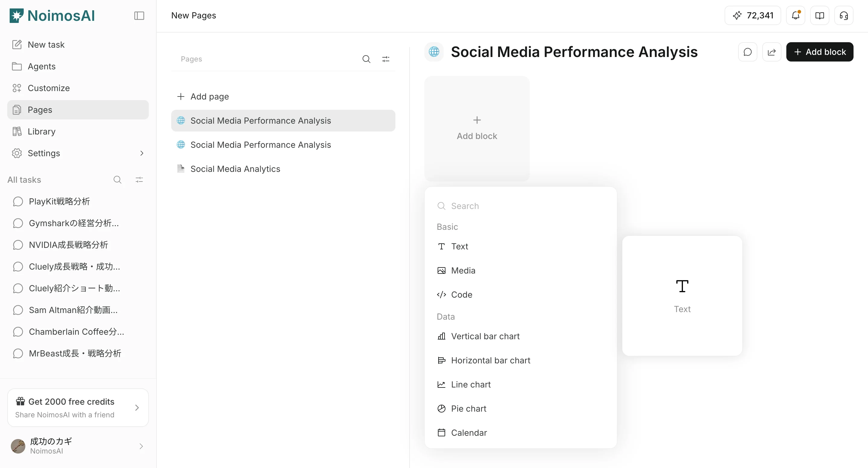Open Library in the sidebar
The height and width of the screenshot is (468, 868).
click(x=78, y=131)
